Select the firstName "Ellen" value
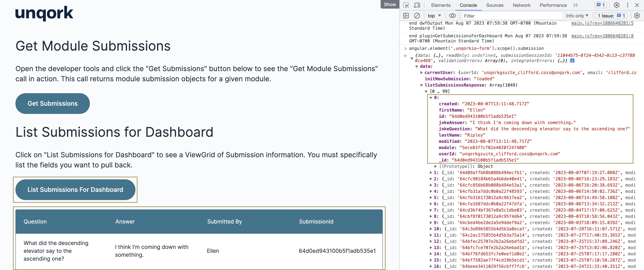The width and height of the screenshot is (644, 270). [476, 110]
